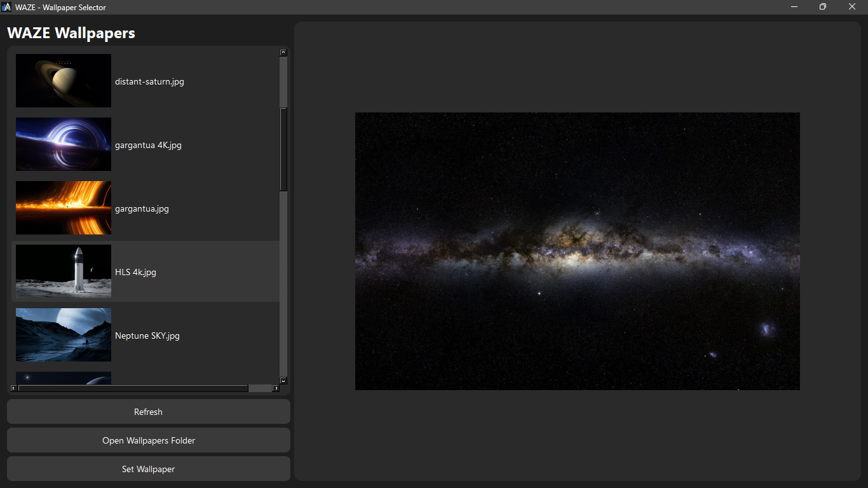Click the vertical scrollbar handle of wallpaper list
The height and width of the screenshot is (488, 868).
[283, 149]
